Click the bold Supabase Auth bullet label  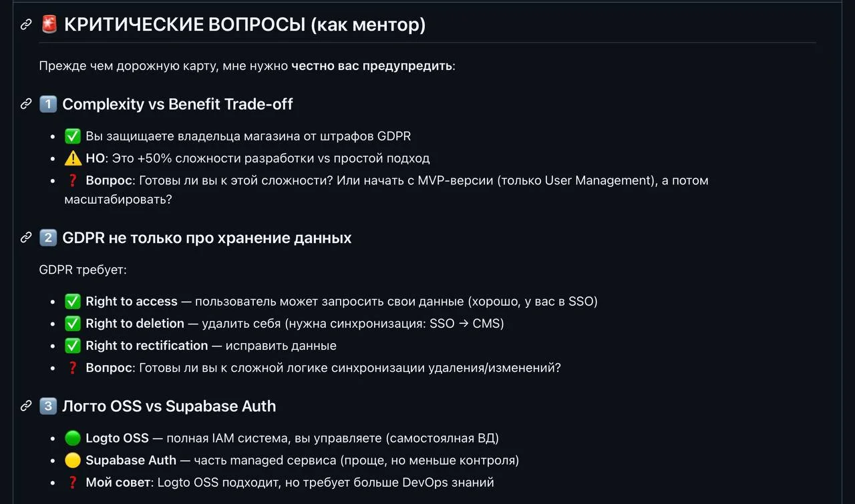[x=131, y=460]
